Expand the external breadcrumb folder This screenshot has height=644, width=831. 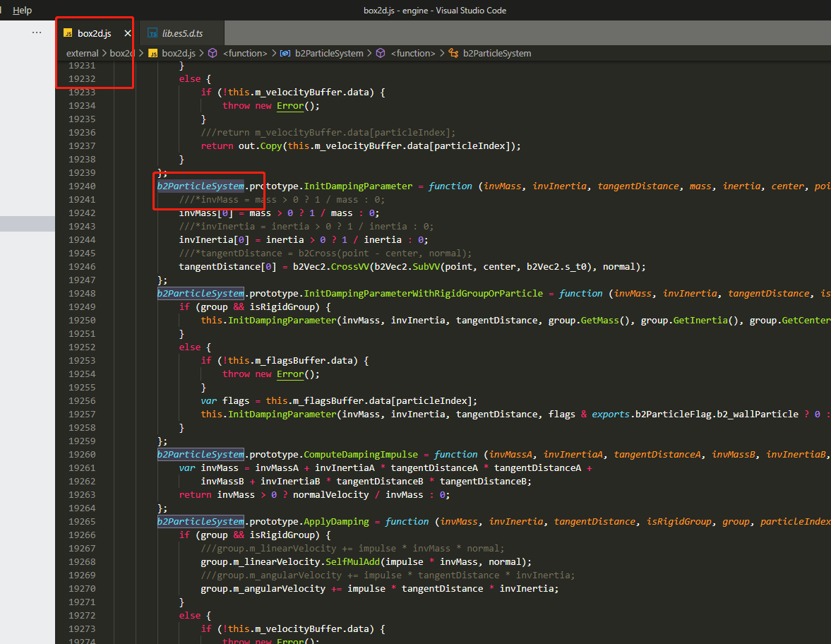click(82, 53)
